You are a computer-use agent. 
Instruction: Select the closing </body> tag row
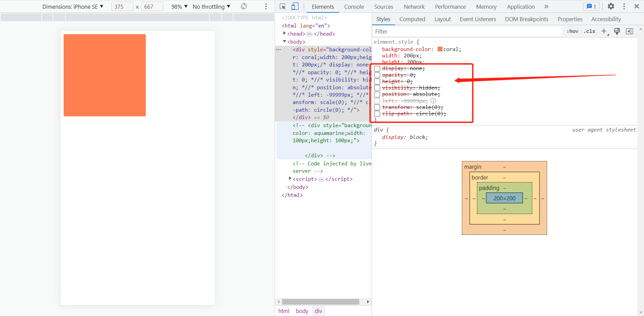click(x=298, y=187)
